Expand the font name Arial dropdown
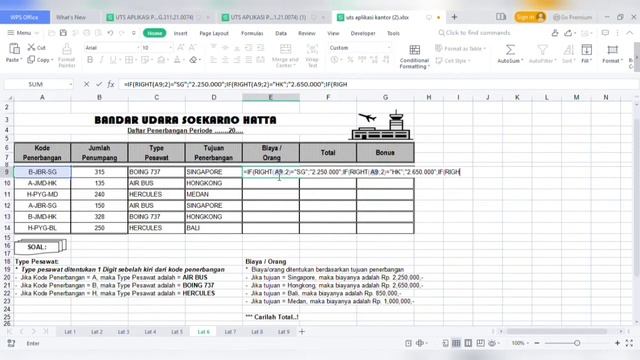640x360 pixels. tap(138, 48)
